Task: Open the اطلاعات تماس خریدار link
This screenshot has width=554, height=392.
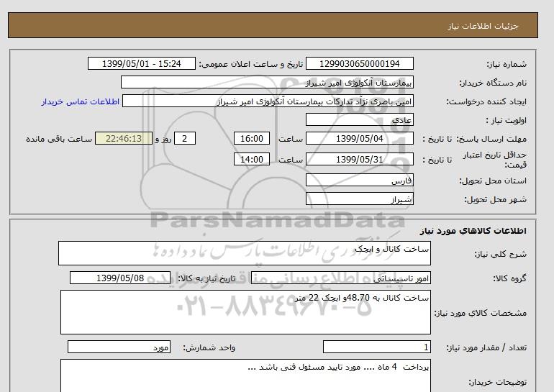Action: [80, 101]
